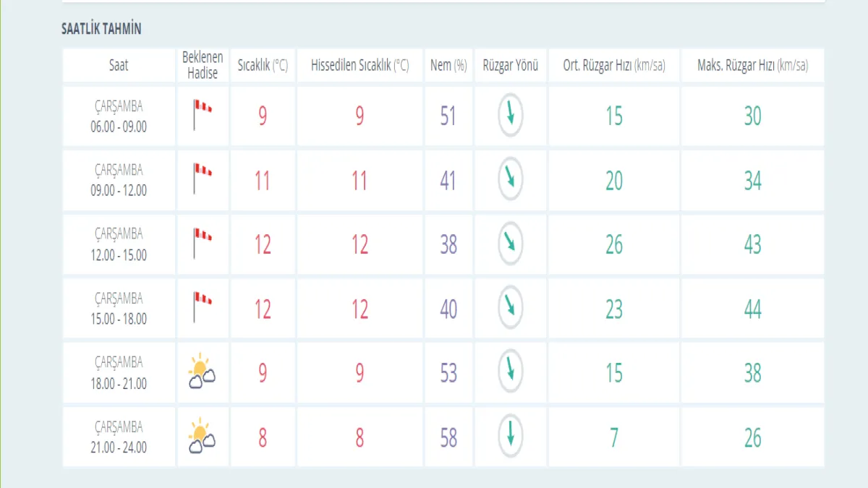This screenshot has width=868, height=488.
Task: Select the Nem (%) column header
Action: click(x=448, y=65)
